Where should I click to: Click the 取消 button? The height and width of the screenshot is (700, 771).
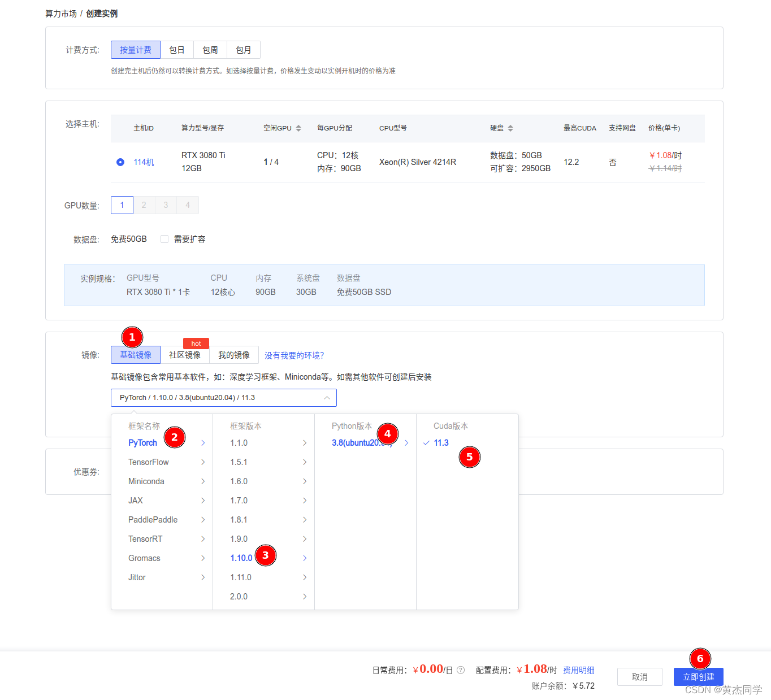[x=640, y=677]
